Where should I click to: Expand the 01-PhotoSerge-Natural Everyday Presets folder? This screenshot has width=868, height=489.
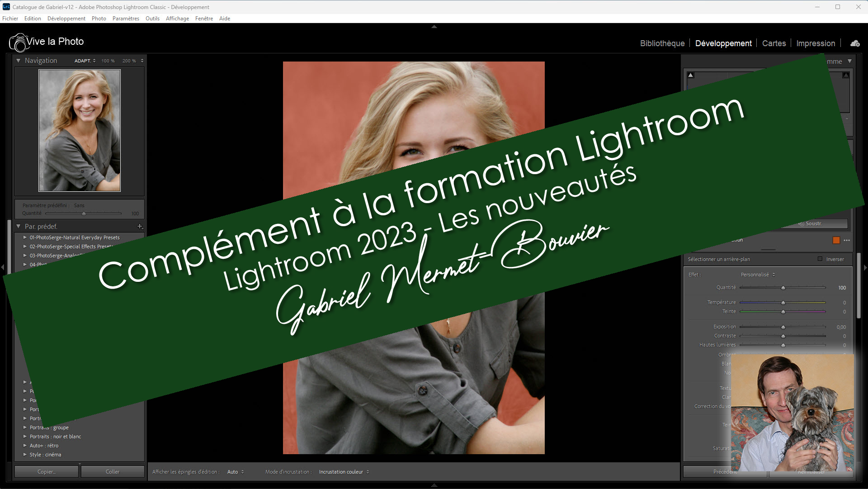25,237
